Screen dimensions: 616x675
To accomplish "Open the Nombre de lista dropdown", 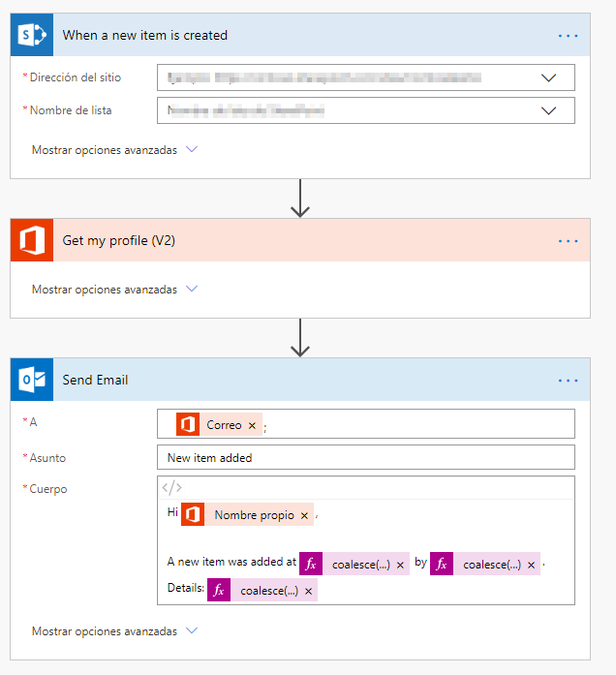I will 548,110.
